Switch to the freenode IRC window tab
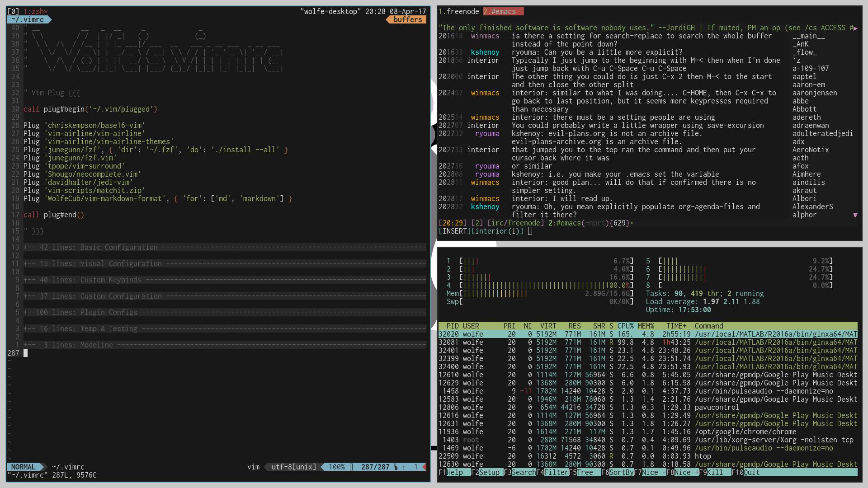This screenshot has height=488, width=868. click(459, 12)
